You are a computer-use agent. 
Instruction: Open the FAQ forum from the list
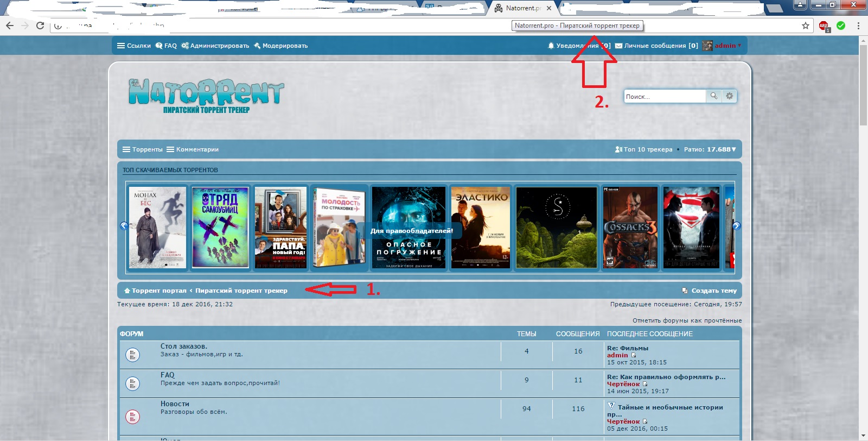coord(168,375)
